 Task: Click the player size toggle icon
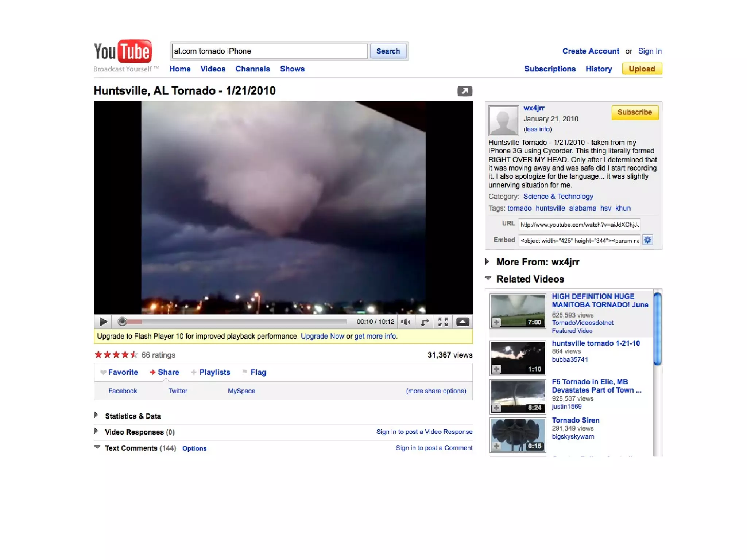click(424, 322)
